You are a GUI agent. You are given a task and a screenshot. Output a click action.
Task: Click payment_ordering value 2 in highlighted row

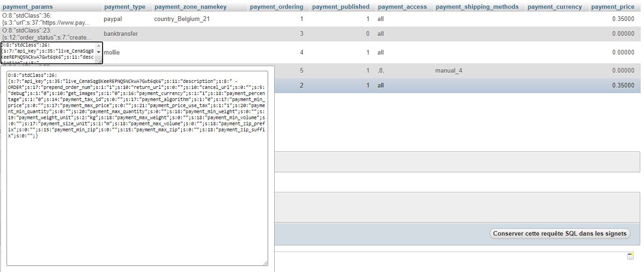coord(302,86)
